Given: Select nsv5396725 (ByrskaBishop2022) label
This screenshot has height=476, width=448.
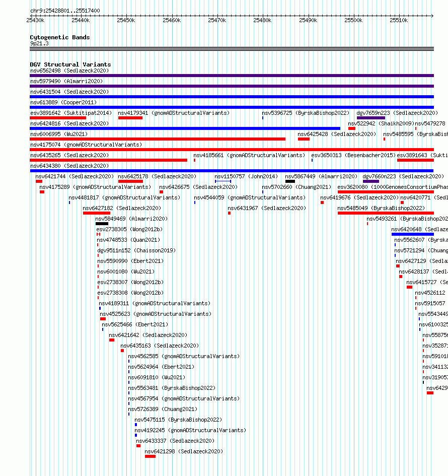Looking at the screenshot, I should tap(306, 113).
